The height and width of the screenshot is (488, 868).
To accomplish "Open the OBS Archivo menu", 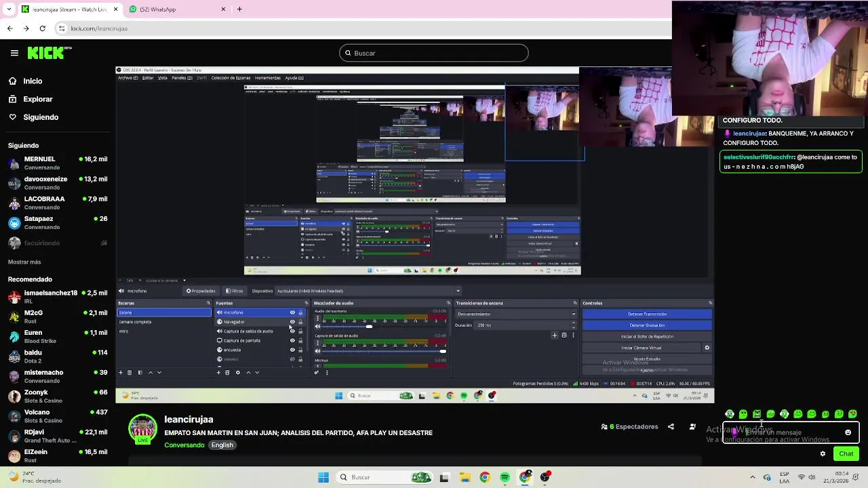I will tap(127, 78).
